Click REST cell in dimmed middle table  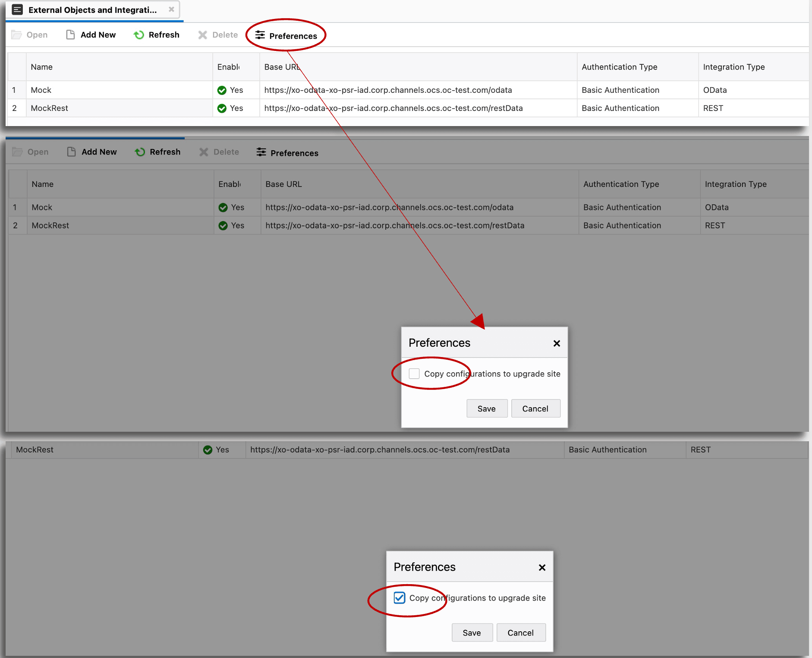(715, 225)
